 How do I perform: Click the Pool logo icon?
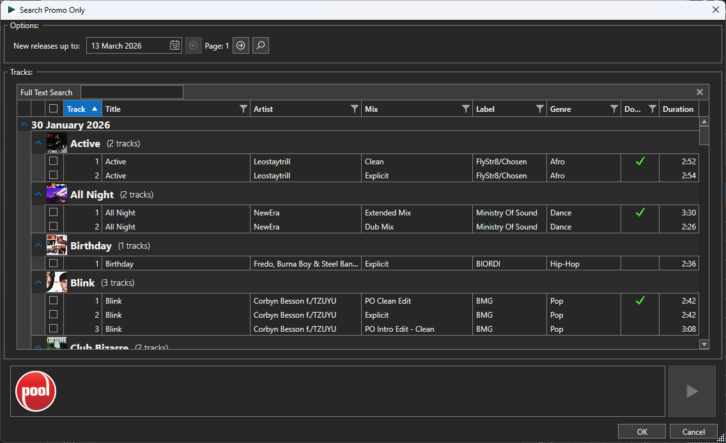pos(36,392)
